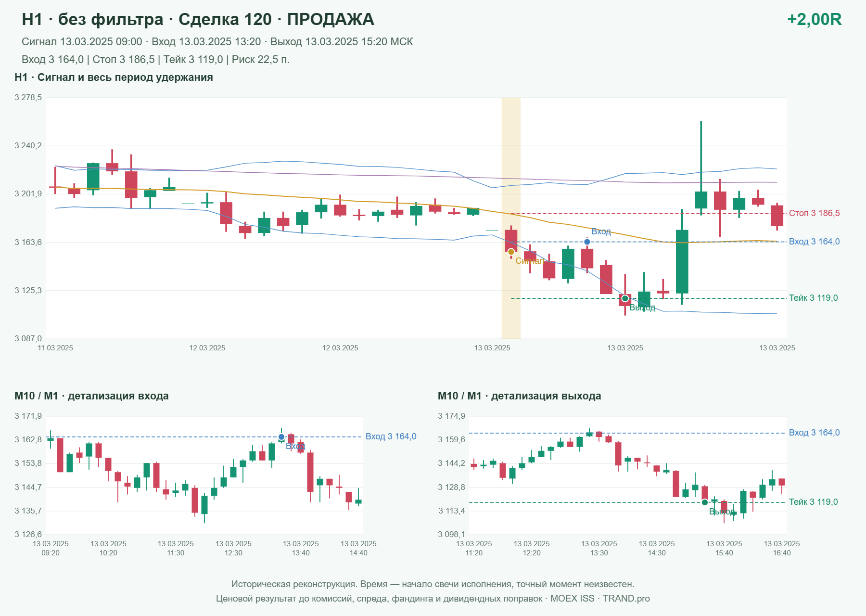Click the 3 278,5 axis value on H1 chart
Viewport: 866px width, 616px height.
click(28, 98)
